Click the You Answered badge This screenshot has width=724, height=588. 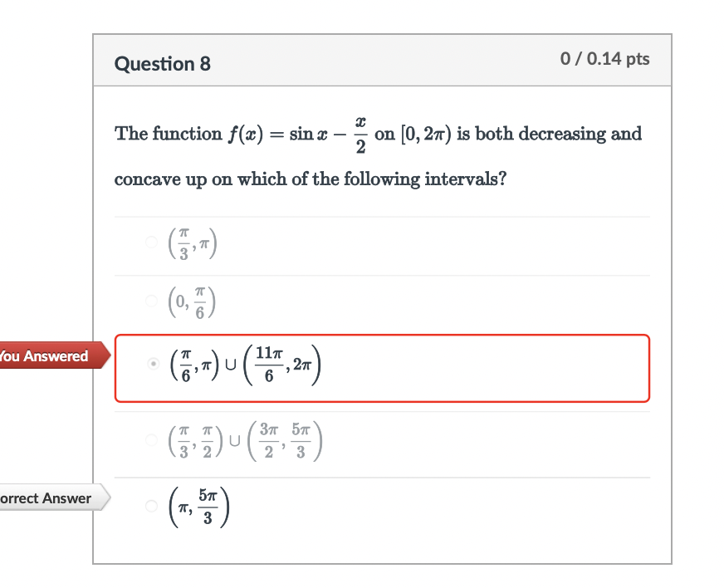pos(43,356)
